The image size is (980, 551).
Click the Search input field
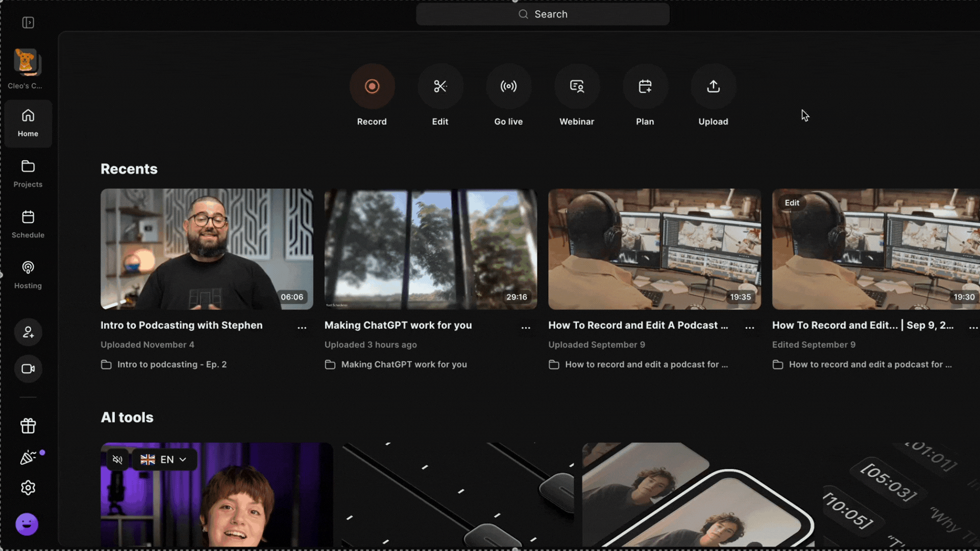543,14
